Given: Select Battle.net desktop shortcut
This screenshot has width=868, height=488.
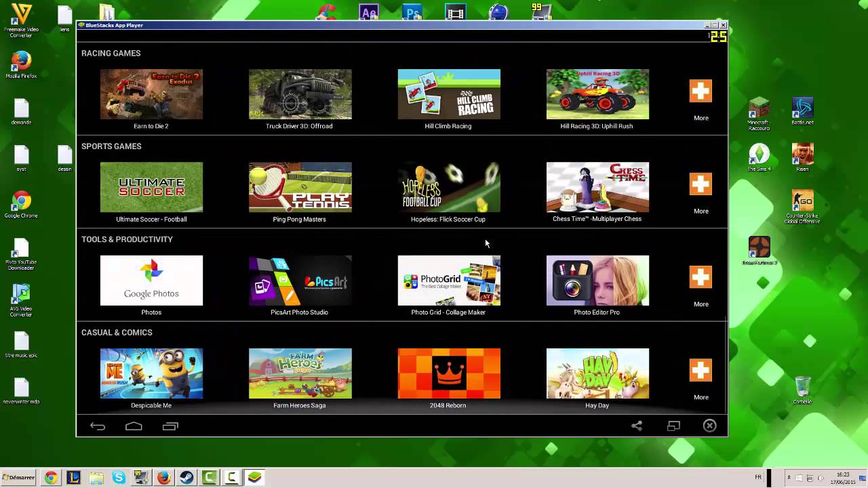Looking at the screenshot, I should click(x=802, y=112).
